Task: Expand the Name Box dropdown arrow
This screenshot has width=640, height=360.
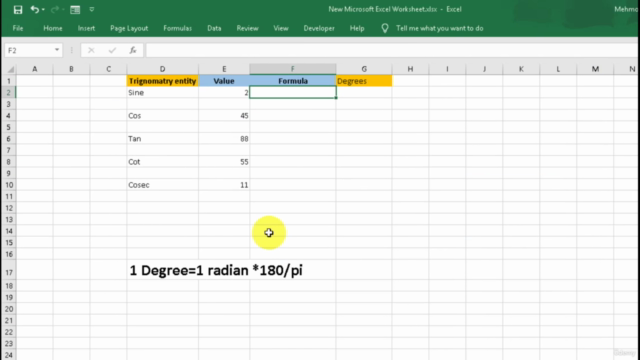Action: (57, 50)
